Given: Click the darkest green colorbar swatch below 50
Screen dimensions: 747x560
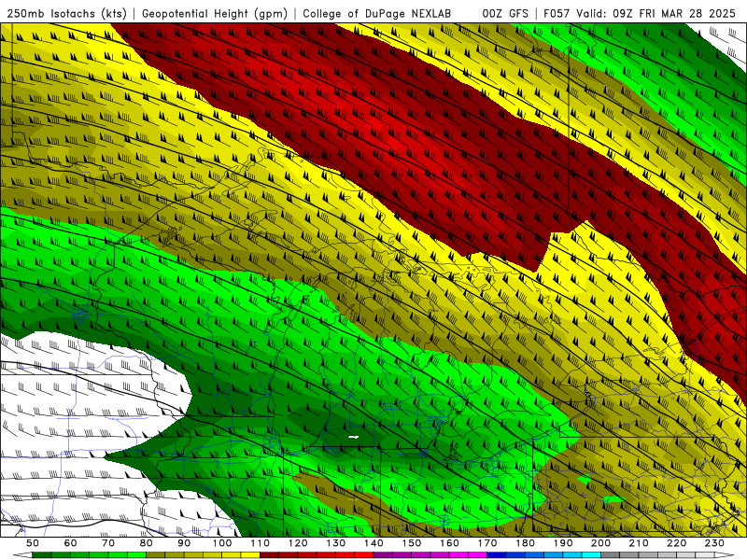Looking at the screenshot, I should click(41, 555).
